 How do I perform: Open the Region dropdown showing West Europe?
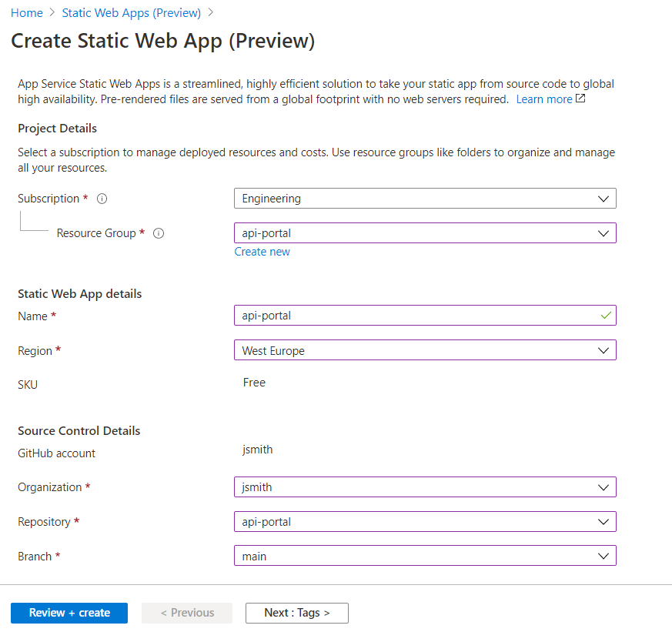coord(425,351)
